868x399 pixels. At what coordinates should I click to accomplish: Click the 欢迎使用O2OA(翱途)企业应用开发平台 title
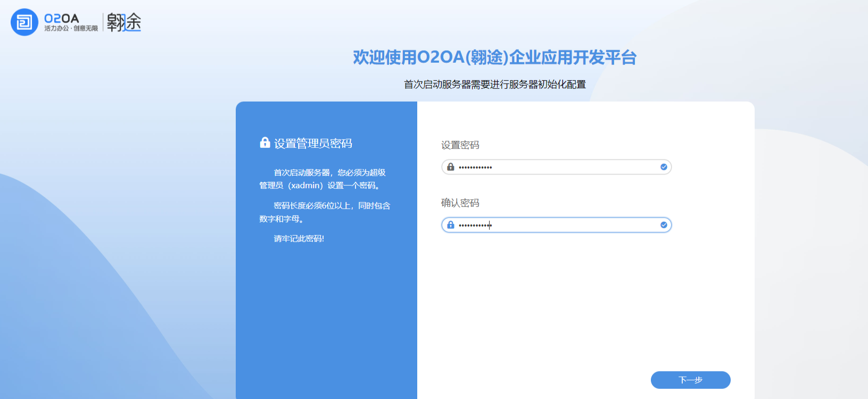pyautogui.click(x=495, y=57)
